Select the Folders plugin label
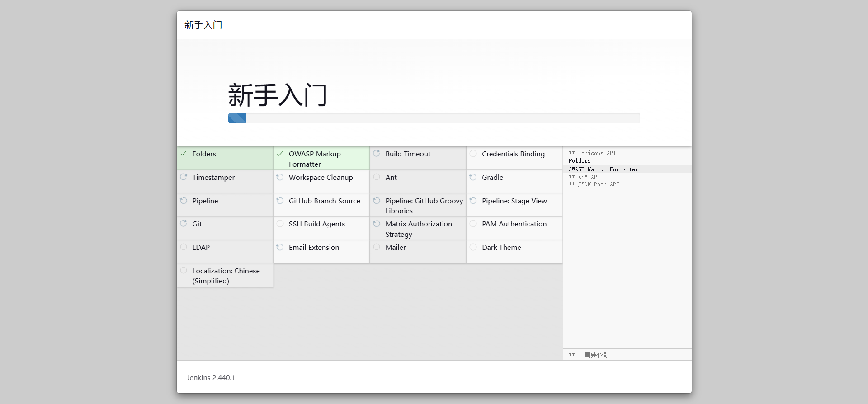The image size is (868, 404). (204, 154)
